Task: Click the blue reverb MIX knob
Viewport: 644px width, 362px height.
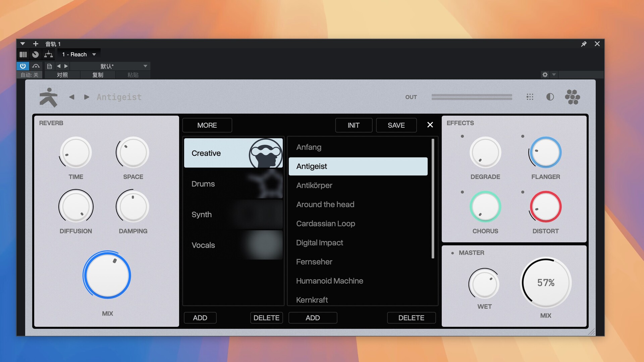Action: click(107, 275)
